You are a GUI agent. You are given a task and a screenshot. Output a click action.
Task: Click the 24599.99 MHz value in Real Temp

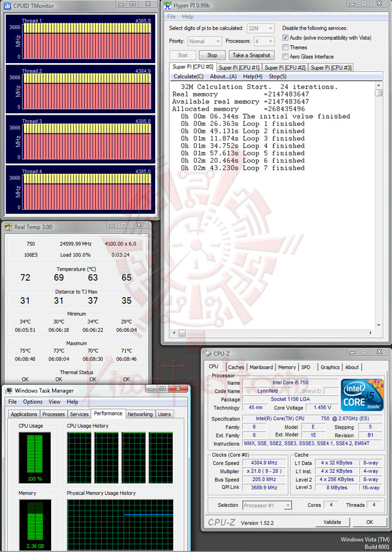tap(76, 244)
